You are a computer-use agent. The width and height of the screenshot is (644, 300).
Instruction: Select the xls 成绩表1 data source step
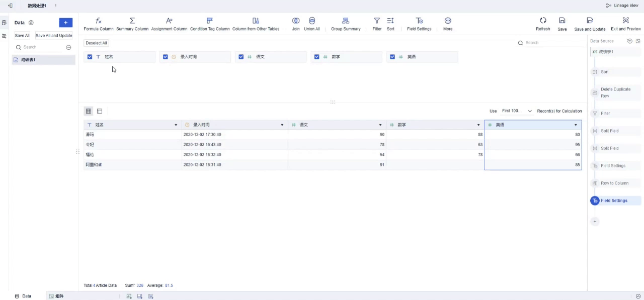coord(615,52)
